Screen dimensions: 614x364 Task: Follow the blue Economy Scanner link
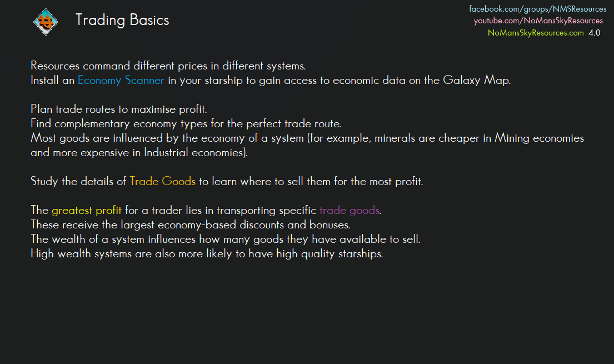pos(121,80)
